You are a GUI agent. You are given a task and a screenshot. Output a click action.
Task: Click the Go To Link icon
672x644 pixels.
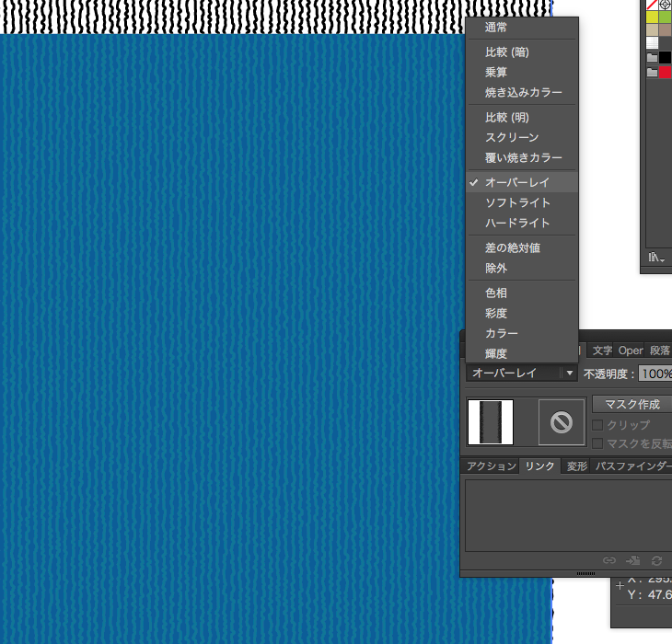[632, 560]
